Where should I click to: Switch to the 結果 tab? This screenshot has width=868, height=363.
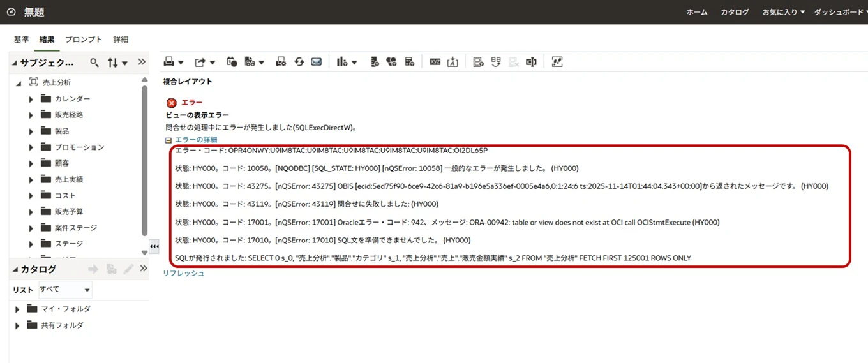pyautogui.click(x=47, y=40)
